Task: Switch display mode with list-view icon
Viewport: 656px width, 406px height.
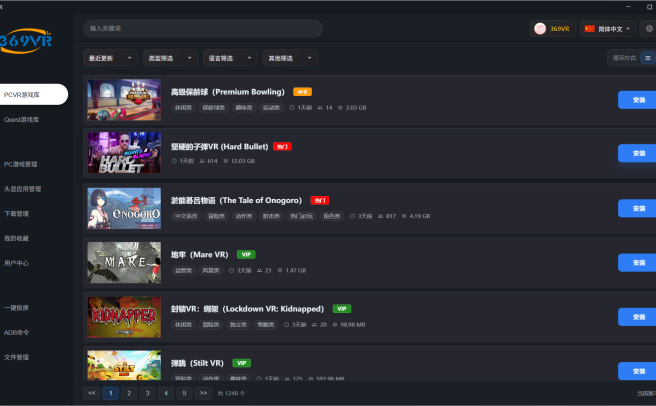Action: click(x=648, y=58)
